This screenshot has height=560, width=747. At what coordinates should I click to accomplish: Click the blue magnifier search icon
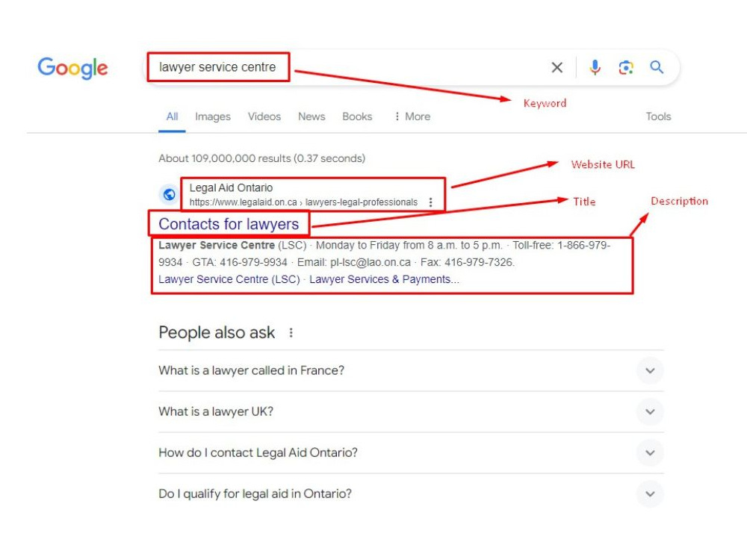tap(657, 67)
